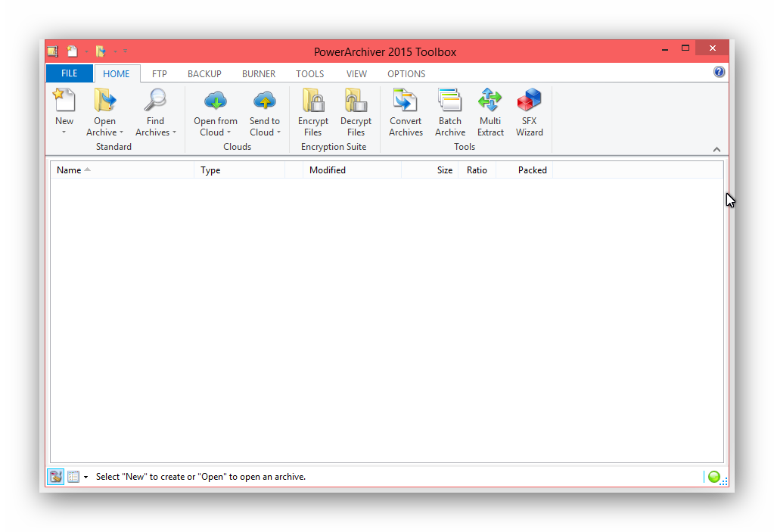Click the status bar hint about creating archive

pos(201,477)
